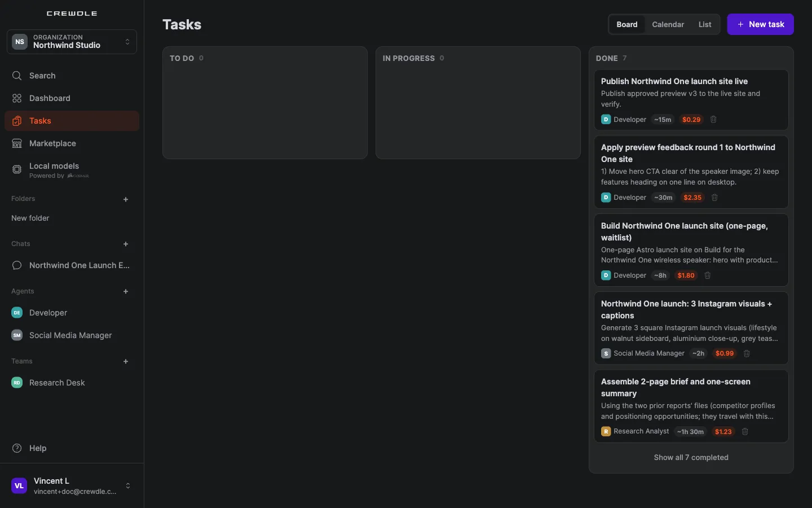Viewport: 812px width, 508px height.
Task: Open the Marketplace page
Action: click(72, 143)
